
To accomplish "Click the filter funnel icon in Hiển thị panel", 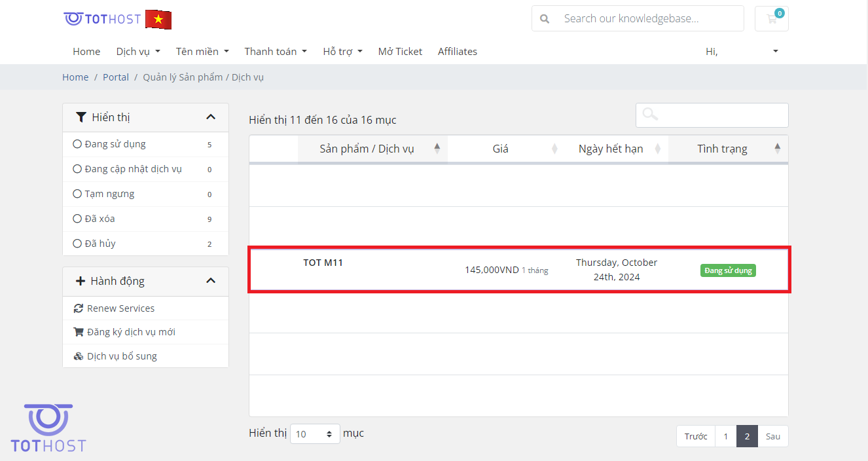I will (x=81, y=117).
